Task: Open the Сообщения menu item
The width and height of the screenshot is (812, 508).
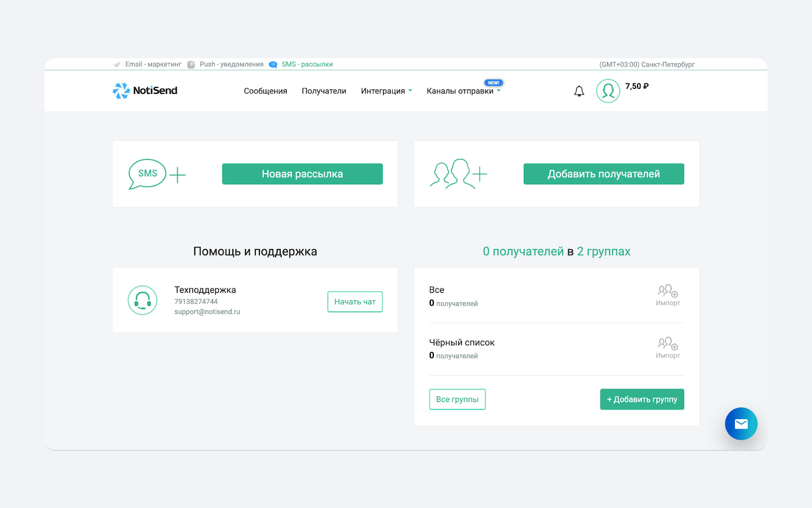Action: click(265, 91)
